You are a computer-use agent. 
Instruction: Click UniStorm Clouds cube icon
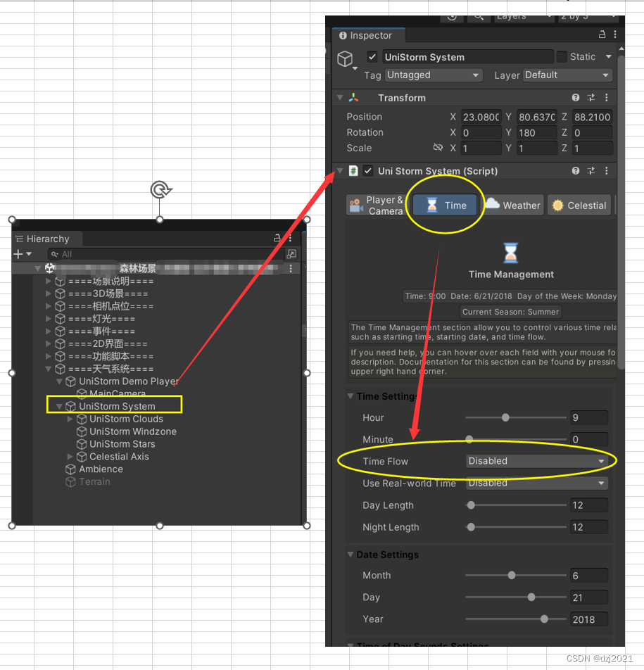point(81,419)
